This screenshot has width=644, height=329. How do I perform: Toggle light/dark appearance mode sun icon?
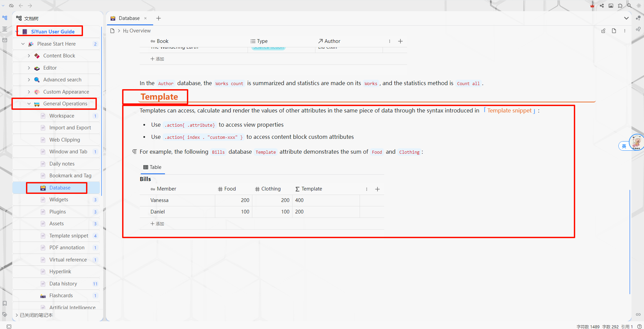639,6
